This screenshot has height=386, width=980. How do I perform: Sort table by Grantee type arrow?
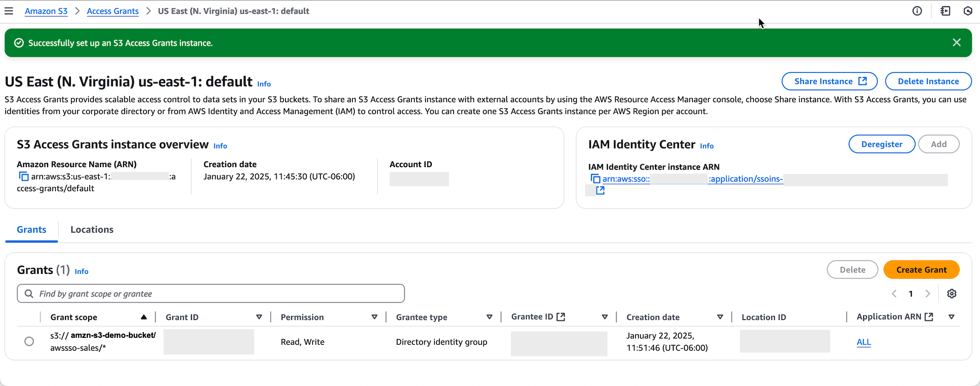coord(489,317)
